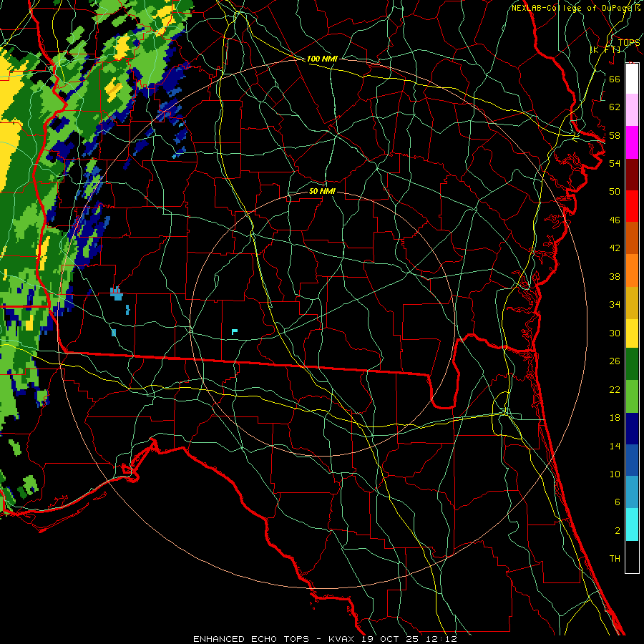Click the '50' legend value
Screen dimensions: 644x644
pyautogui.click(x=615, y=191)
